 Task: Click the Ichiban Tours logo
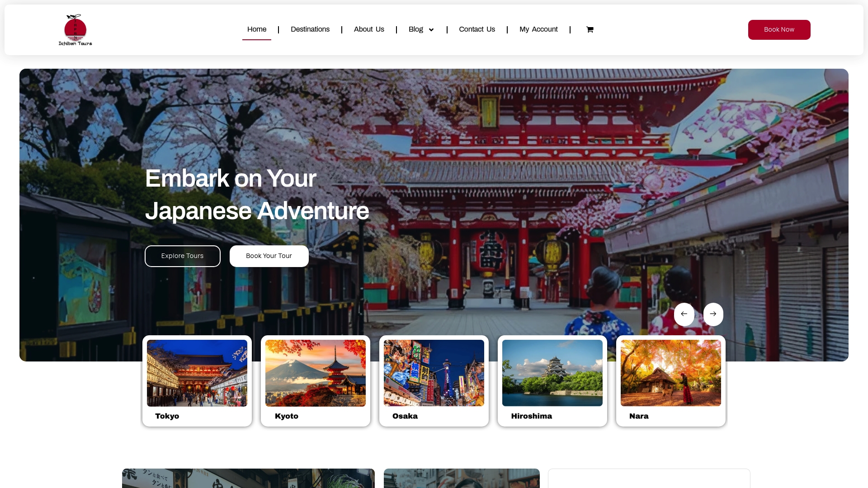[75, 29]
